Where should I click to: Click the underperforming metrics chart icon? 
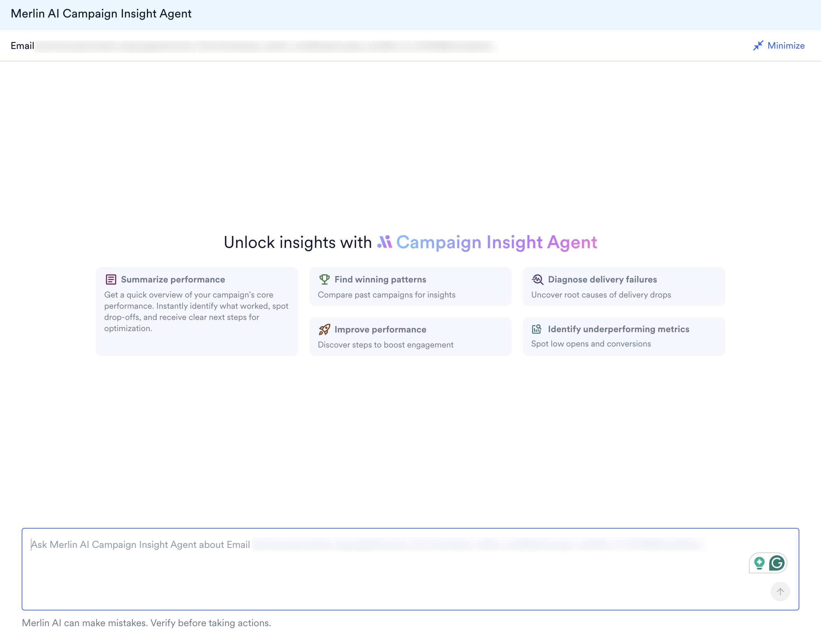537,329
